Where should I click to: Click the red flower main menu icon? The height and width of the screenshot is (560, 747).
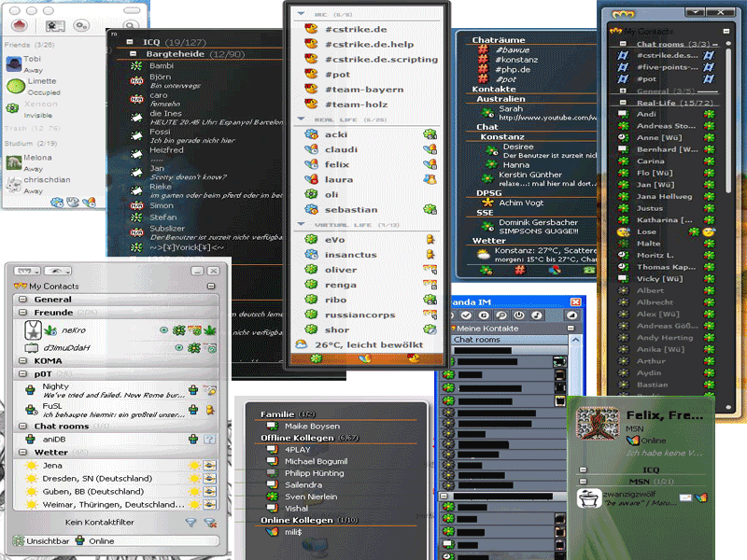click(x=20, y=25)
